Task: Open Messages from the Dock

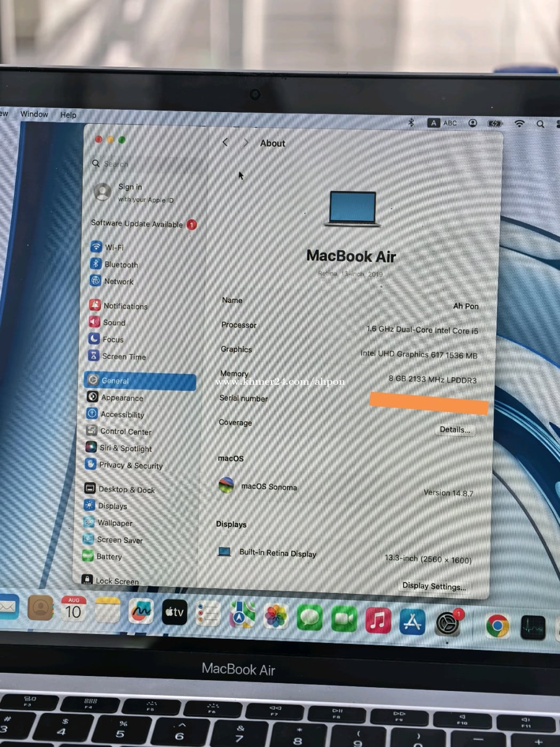Action: coord(310,618)
